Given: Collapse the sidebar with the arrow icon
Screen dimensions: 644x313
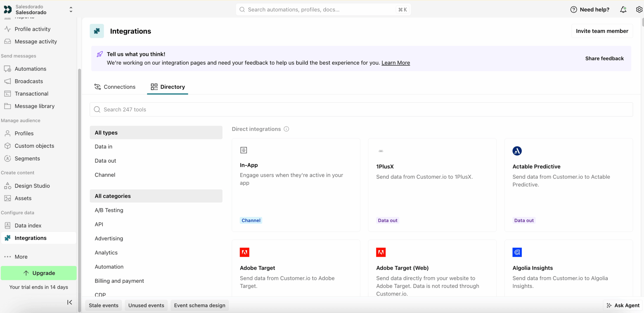Looking at the screenshot, I should point(69,302).
